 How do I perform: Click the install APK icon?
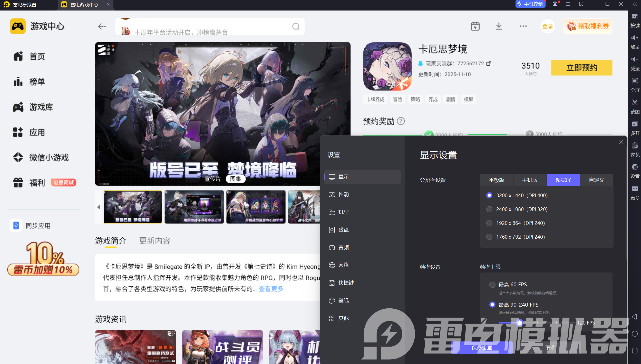pyautogui.click(x=635, y=146)
